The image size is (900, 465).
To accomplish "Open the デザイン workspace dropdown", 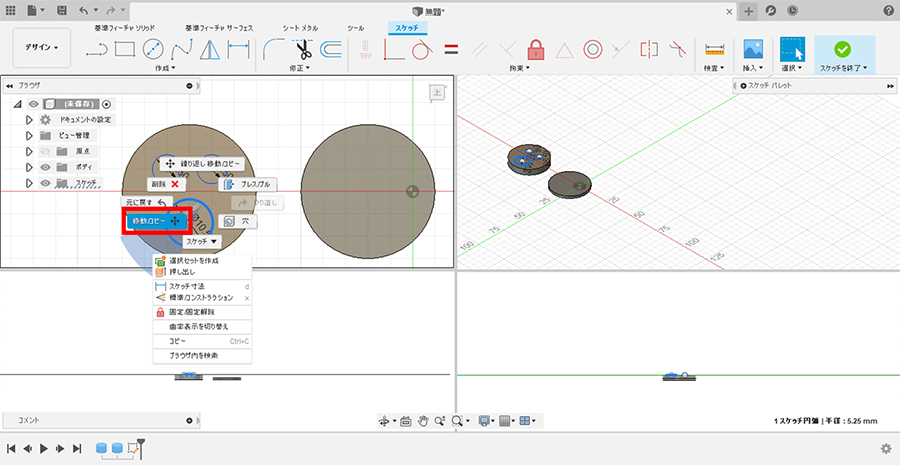I will 41,47.
